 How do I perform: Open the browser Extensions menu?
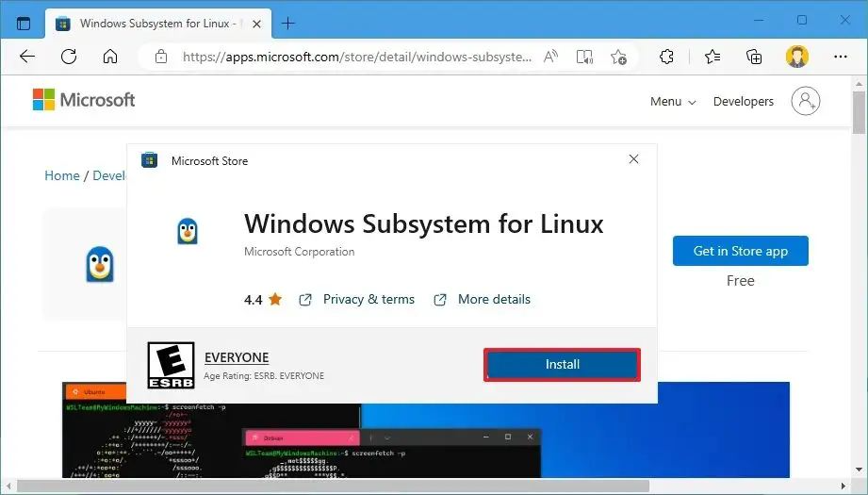click(x=666, y=57)
